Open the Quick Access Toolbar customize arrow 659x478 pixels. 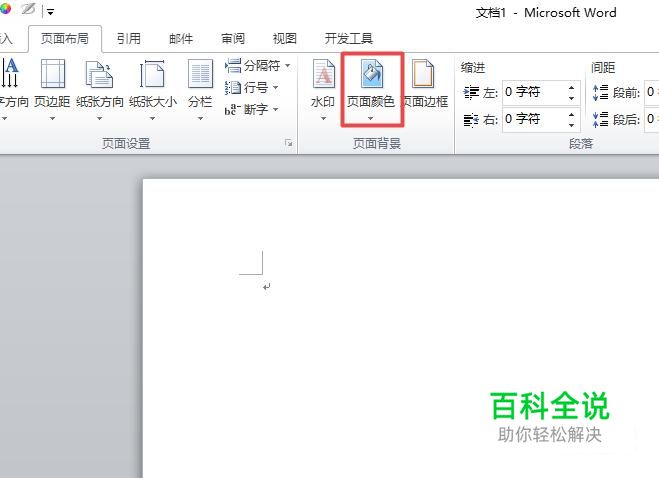tap(50, 12)
